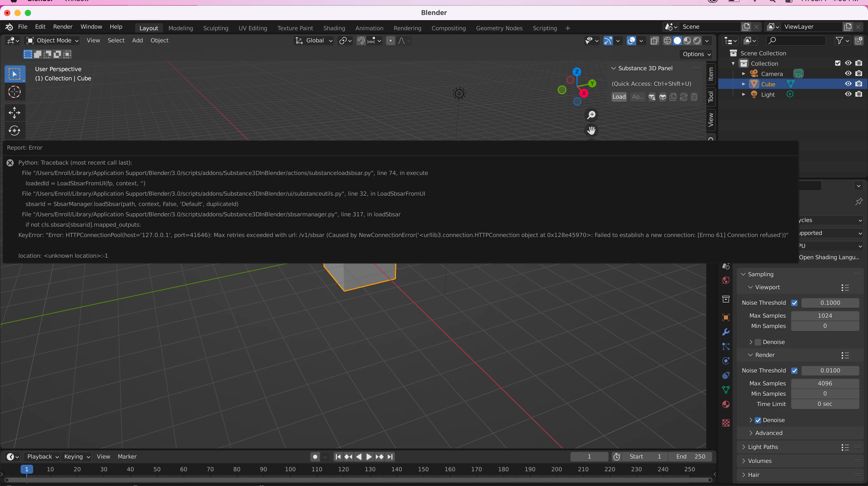This screenshot has height=486, width=868.
Task: Click the Render Max Samples field
Action: coord(825,383)
